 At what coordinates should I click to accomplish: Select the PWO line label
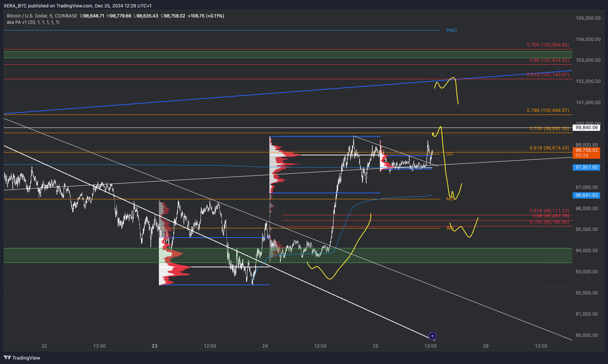pyautogui.click(x=451, y=30)
